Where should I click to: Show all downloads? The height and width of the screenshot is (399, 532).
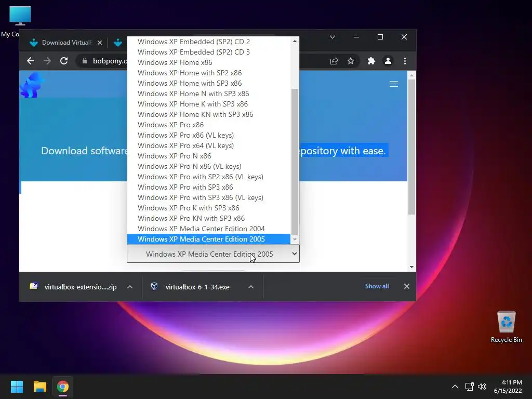click(377, 286)
